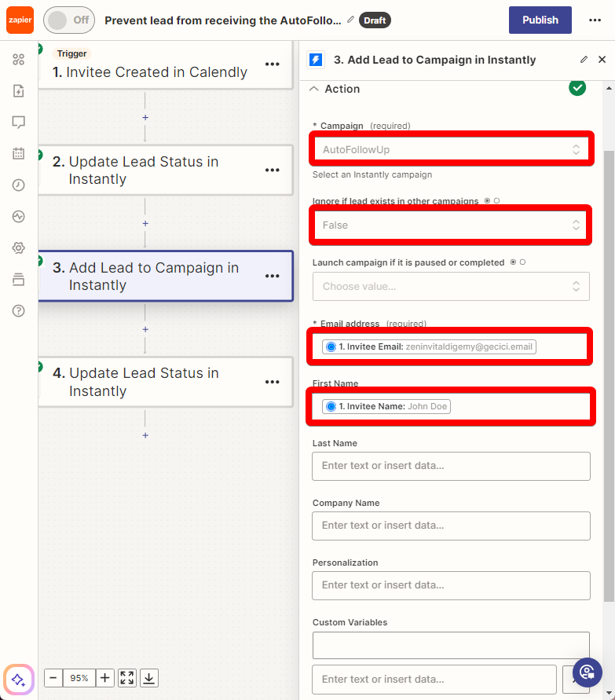The height and width of the screenshot is (700, 615).
Task: Click the export download icon
Action: click(x=149, y=678)
